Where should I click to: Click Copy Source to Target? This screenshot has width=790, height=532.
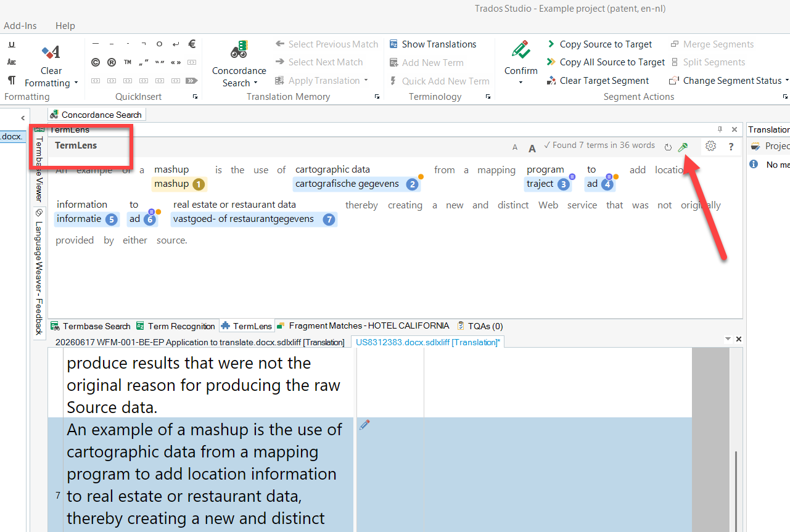point(599,44)
